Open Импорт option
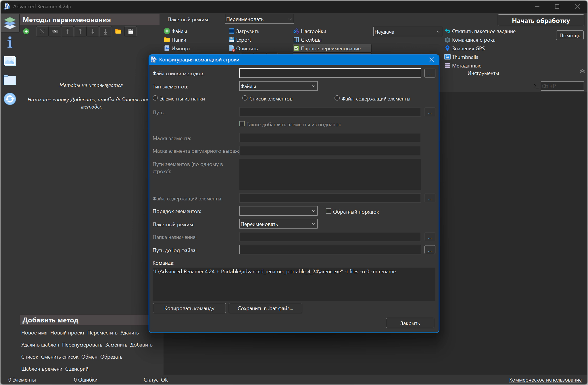The height and width of the screenshot is (385, 588). click(x=177, y=48)
